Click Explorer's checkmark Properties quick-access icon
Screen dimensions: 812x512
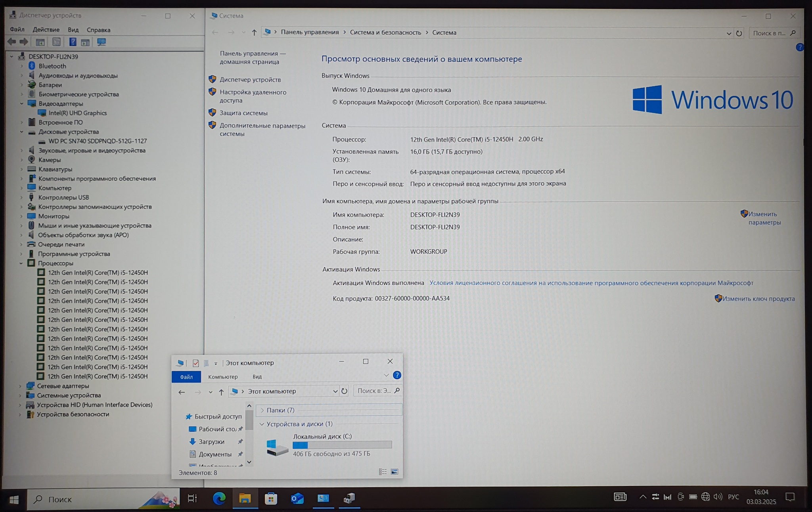coord(195,363)
